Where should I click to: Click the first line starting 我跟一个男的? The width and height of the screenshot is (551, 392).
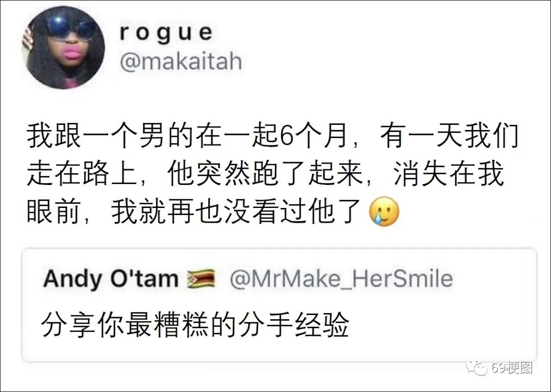point(273,136)
